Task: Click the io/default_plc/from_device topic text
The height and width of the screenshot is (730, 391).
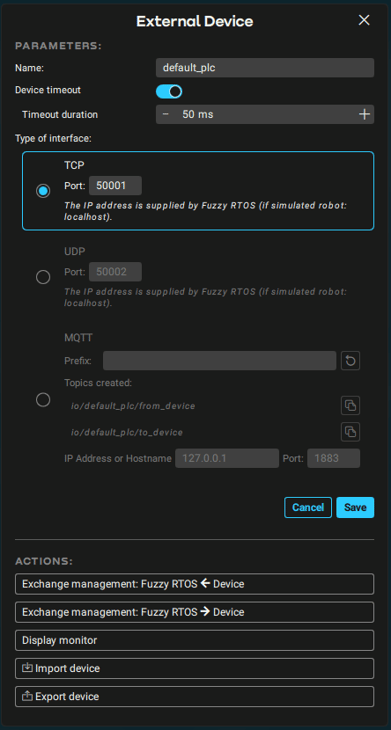Action: (133, 406)
